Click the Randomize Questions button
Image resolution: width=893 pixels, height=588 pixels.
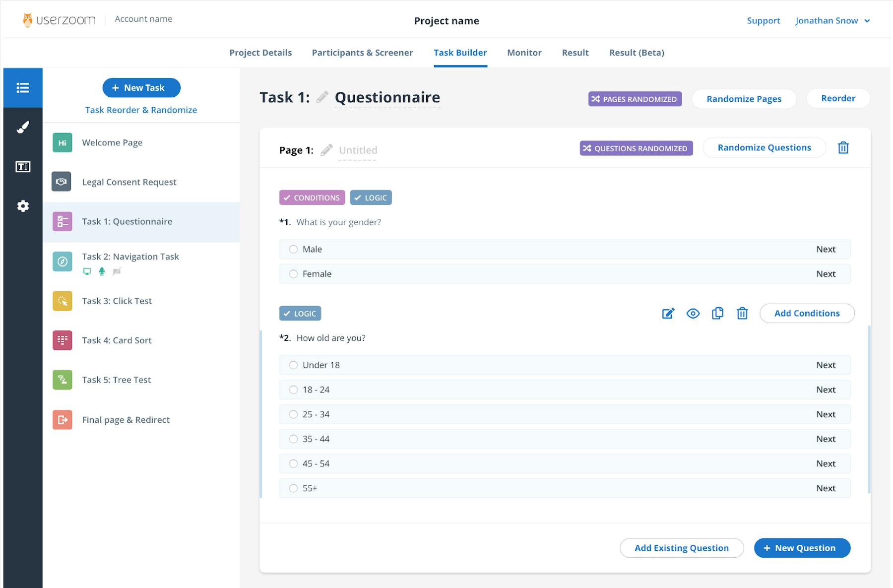coord(764,148)
